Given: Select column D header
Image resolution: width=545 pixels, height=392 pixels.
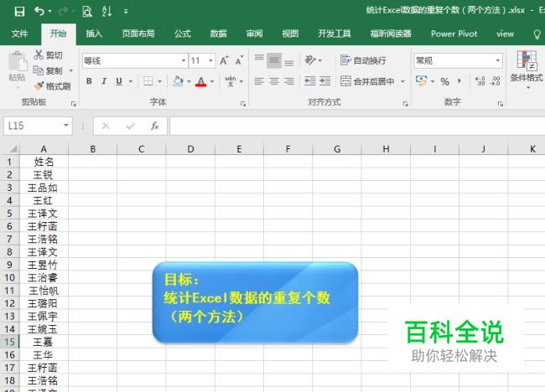Looking at the screenshot, I should point(190,149).
